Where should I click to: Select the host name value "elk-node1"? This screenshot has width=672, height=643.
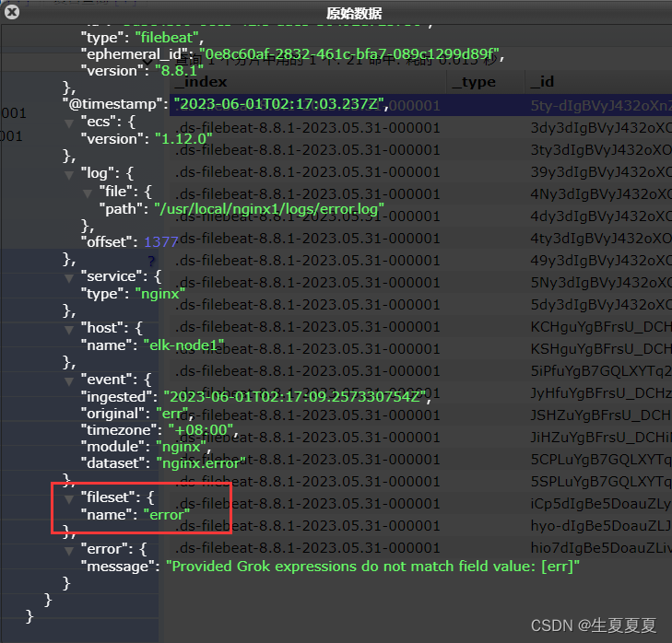183,345
